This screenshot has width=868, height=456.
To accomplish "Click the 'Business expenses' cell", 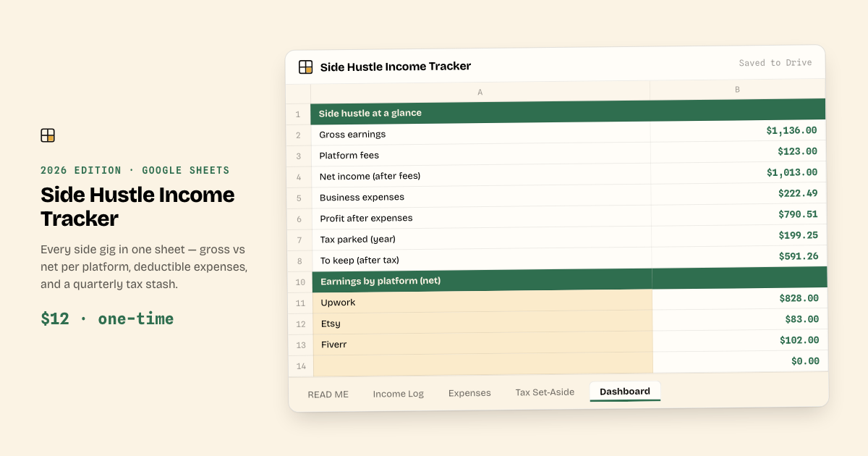I will pos(482,196).
